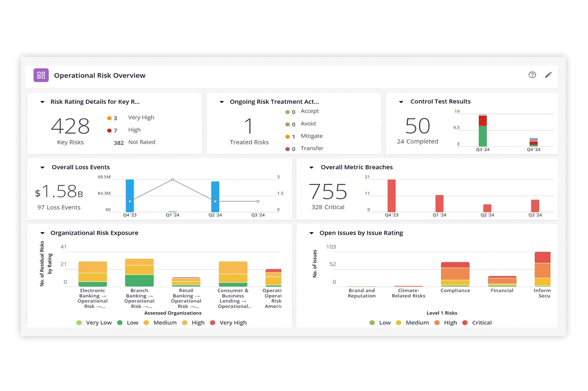Collapse the Overall Metric Breaches panel arrow
588x391 pixels.
(x=311, y=167)
